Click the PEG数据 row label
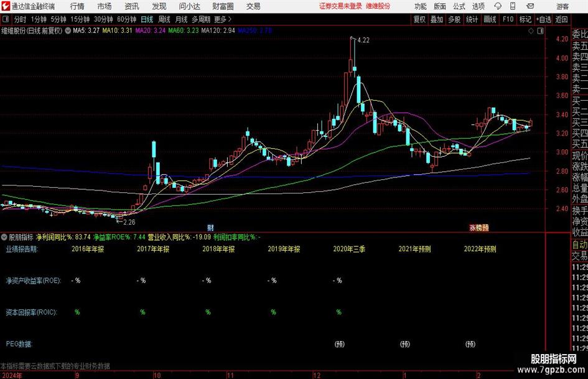Viewport: 588px width, 379px height. [19, 344]
